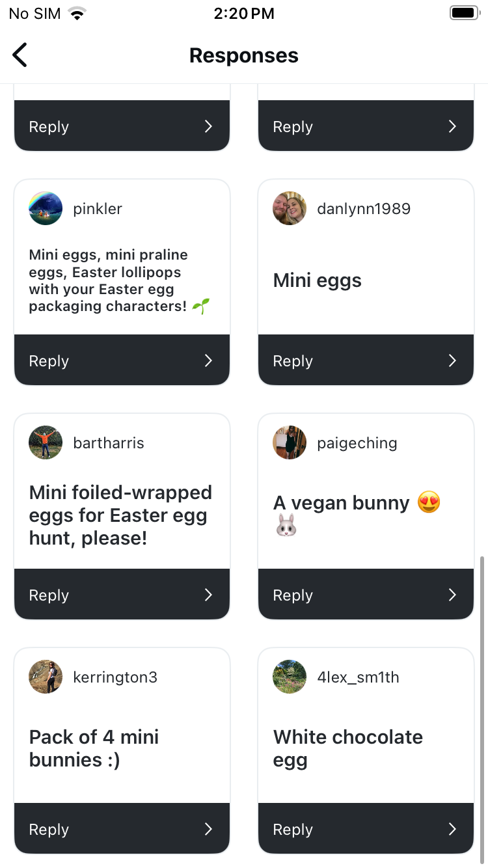Viewport: 488px width, 868px height.
Task: Open the paigeching username link
Action: (357, 443)
